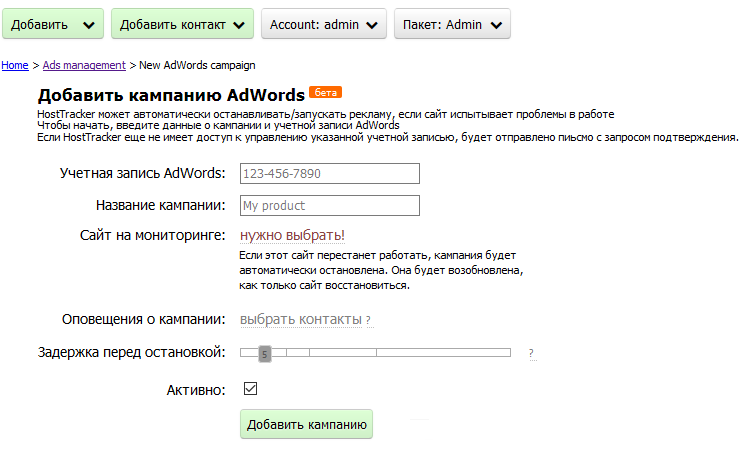Click the chevron arrow on Пакет: Admin

(x=497, y=25)
